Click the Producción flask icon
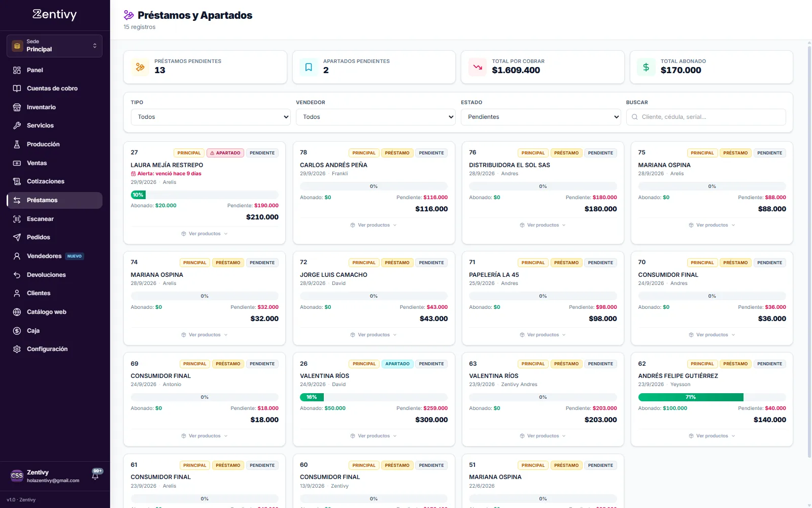The image size is (812, 508). [17, 144]
